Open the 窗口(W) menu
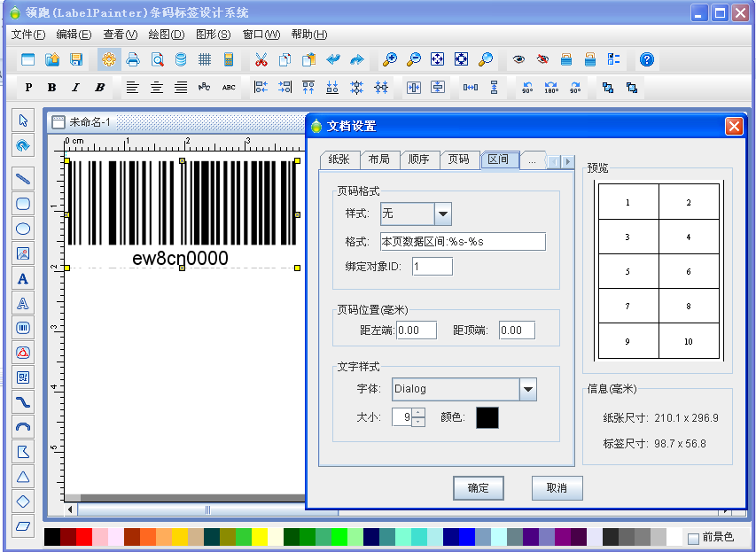Screen dimensions: 756x552 pyautogui.click(x=261, y=35)
